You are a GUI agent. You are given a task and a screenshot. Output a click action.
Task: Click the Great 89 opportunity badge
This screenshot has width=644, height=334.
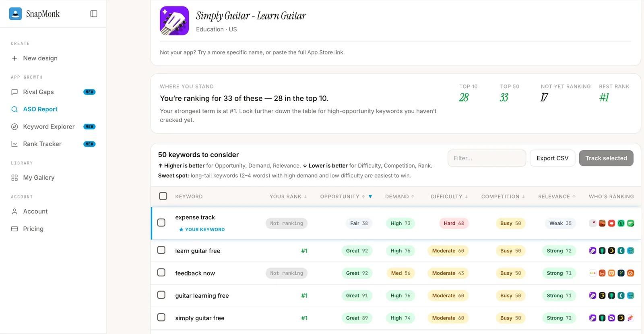[357, 318]
